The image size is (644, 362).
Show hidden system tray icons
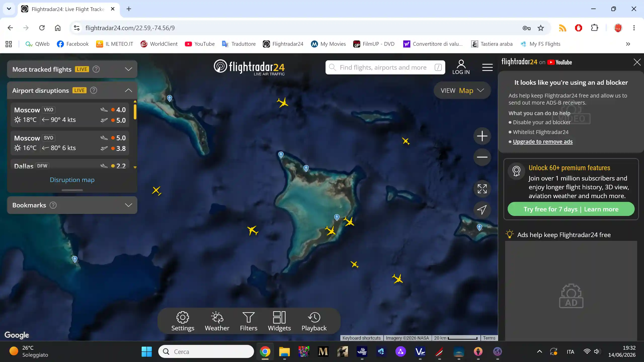coord(539,351)
